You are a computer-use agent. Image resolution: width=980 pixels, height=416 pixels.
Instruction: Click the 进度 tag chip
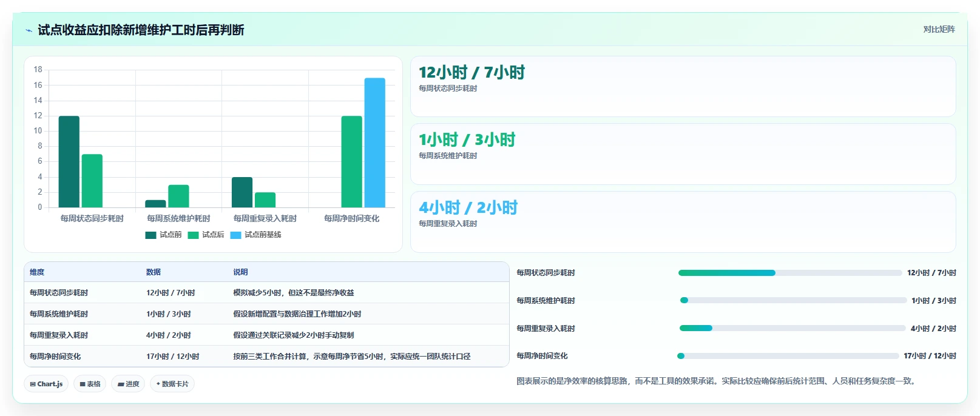click(x=128, y=384)
